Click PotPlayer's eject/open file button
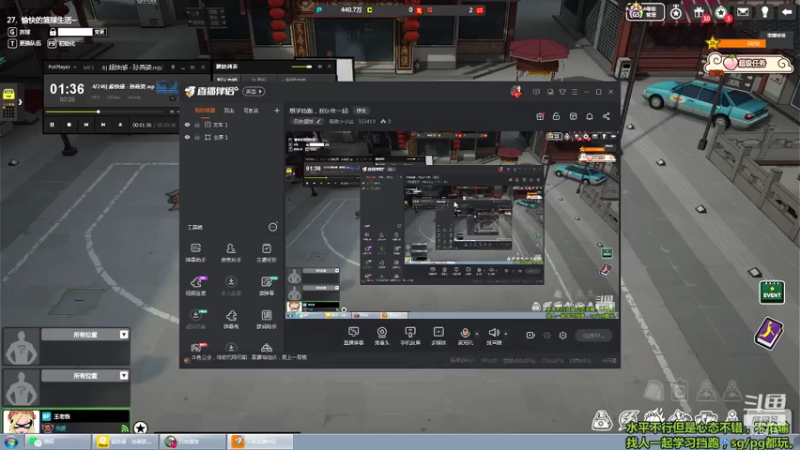 click(x=120, y=125)
